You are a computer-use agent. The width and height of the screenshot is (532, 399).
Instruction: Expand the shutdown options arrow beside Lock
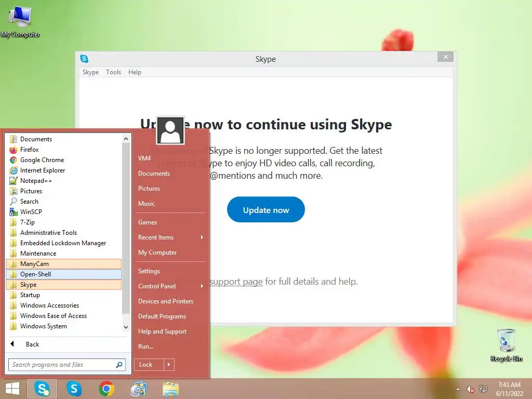pyautogui.click(x=169, y=365)
